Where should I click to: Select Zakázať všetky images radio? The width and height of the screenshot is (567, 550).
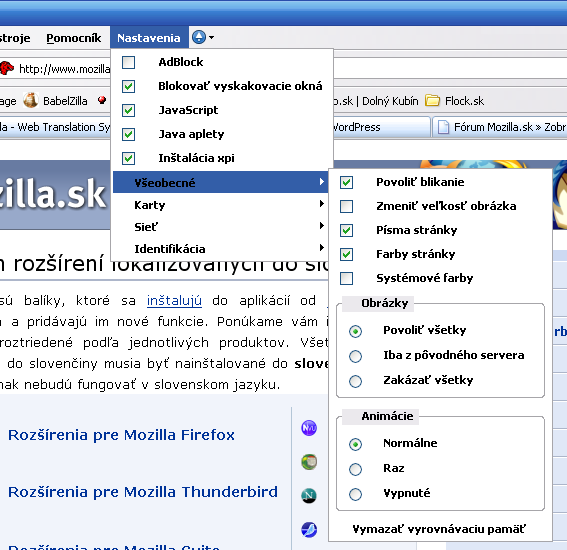[355, 381]
